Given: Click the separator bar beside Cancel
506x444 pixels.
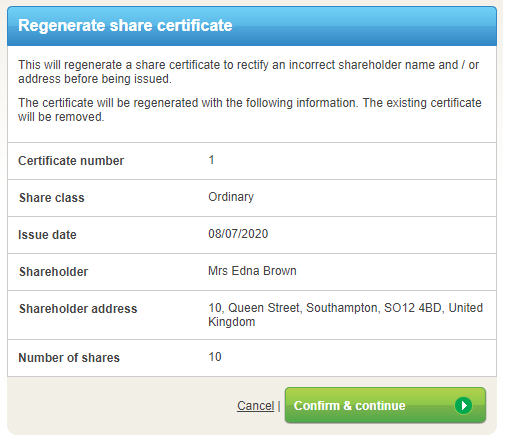Looking at the screenshot, I should (279, 406).
